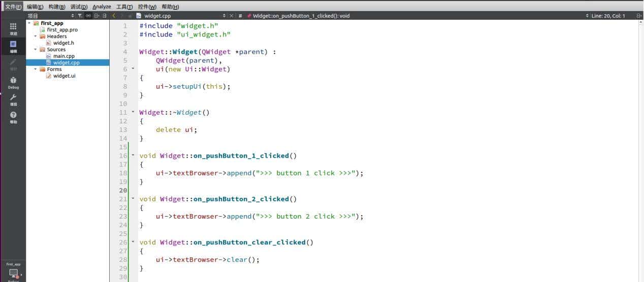
Task: Open first_app kit selector monitor icon
Action: pos(13,273)
